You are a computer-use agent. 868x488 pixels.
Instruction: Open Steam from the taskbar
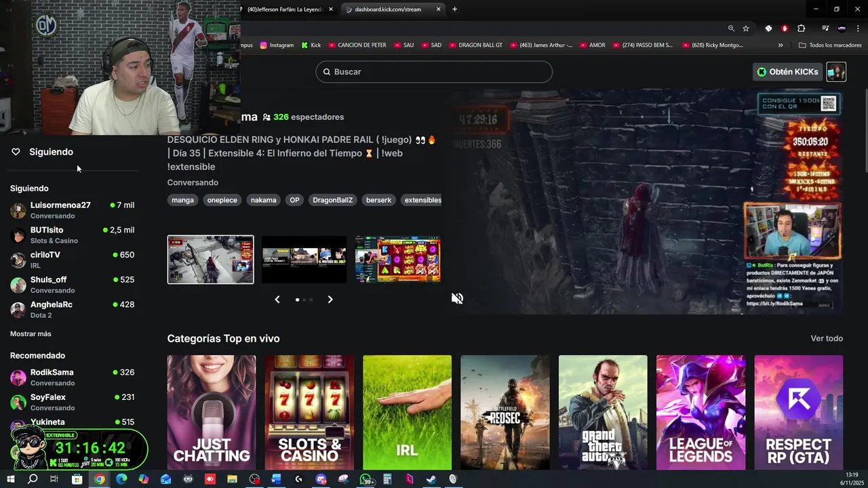point(431,479)
